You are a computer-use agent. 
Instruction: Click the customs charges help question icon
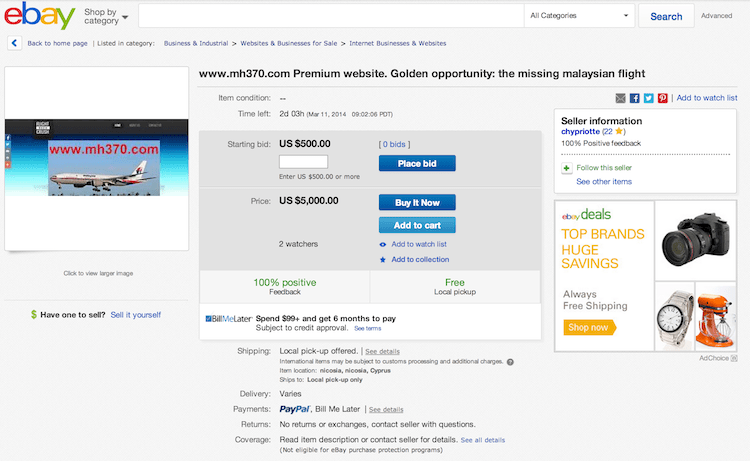(510, 362)
